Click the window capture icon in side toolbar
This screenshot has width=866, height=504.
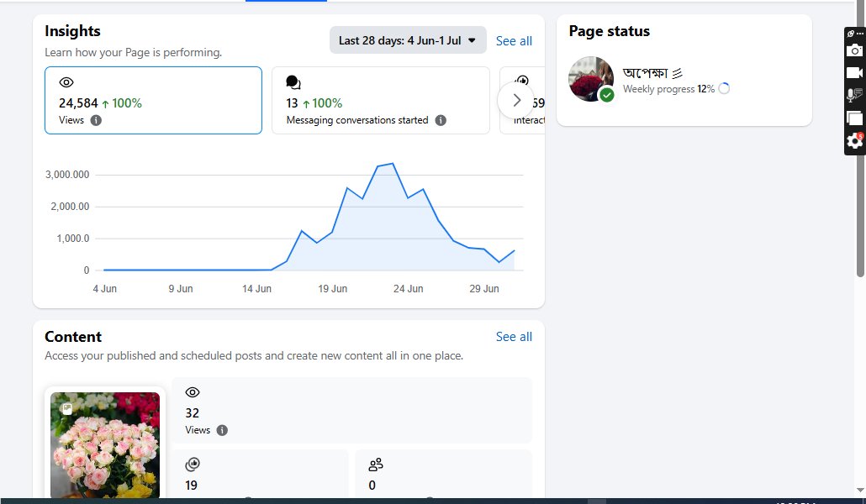pyautogui.click(x=854, y=118)
